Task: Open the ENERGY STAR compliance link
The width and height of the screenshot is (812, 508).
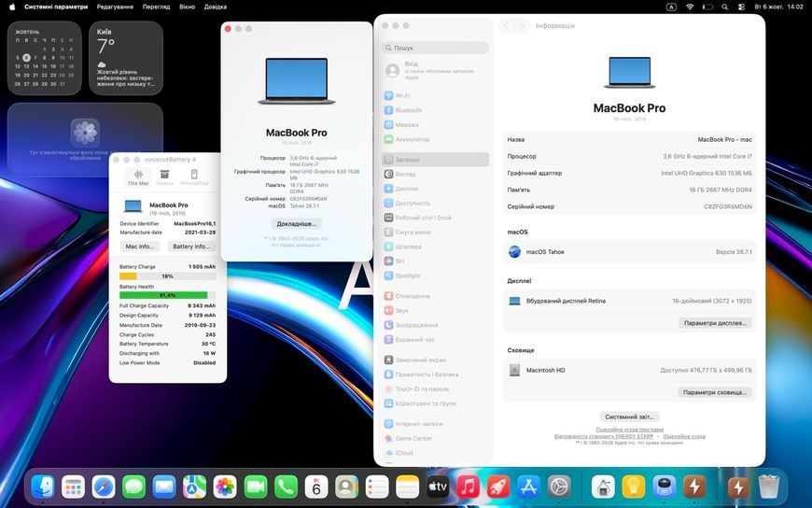Action: pos(603,436)
